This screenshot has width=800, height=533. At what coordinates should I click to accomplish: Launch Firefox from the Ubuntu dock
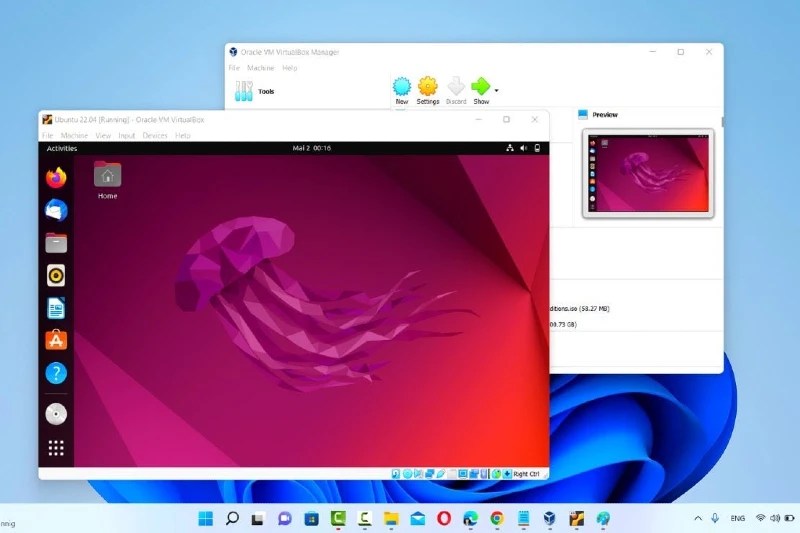pyautogui.click(x=56, y=178)
